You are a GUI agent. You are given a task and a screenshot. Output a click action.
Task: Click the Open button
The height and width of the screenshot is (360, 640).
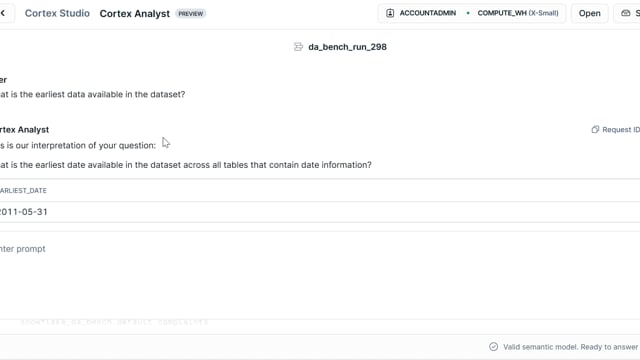click(589, 13)
